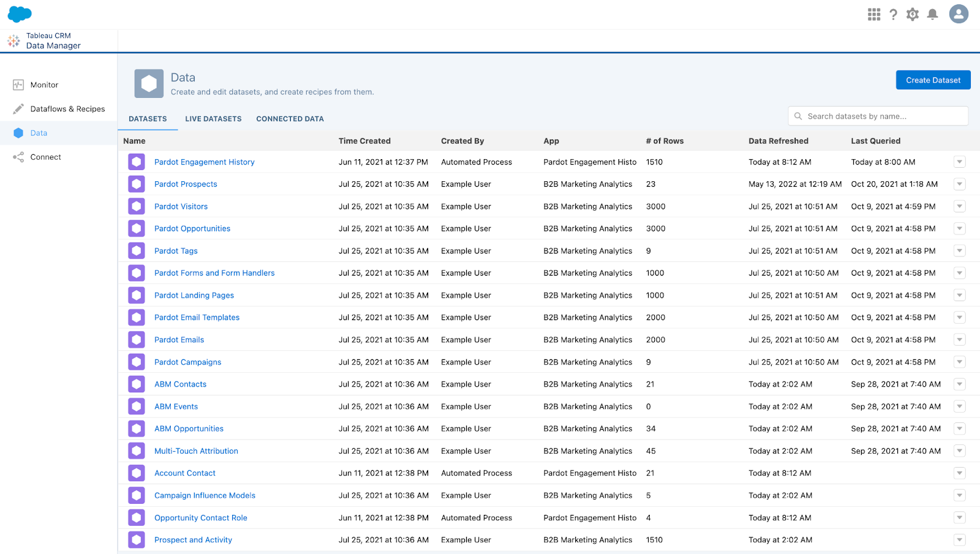Click the Campaign Influence Models dataset icon
This screenshot has height=554, width=980.
coord(137,495)
